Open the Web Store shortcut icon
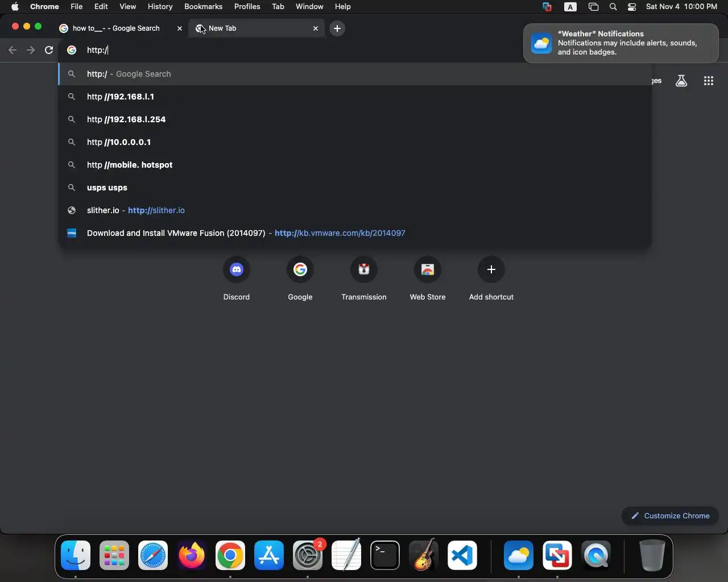The image size is (728, 582). 428,269
